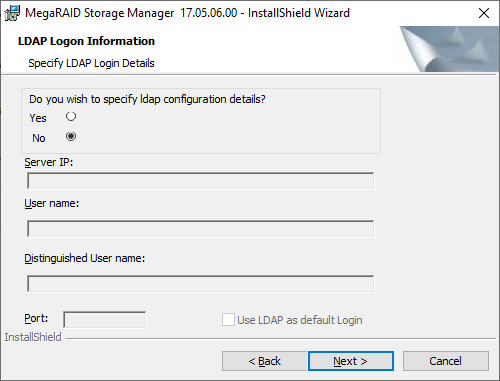500x381 pixels.
Task: Go to the previous step with Back
Action: 264,361
